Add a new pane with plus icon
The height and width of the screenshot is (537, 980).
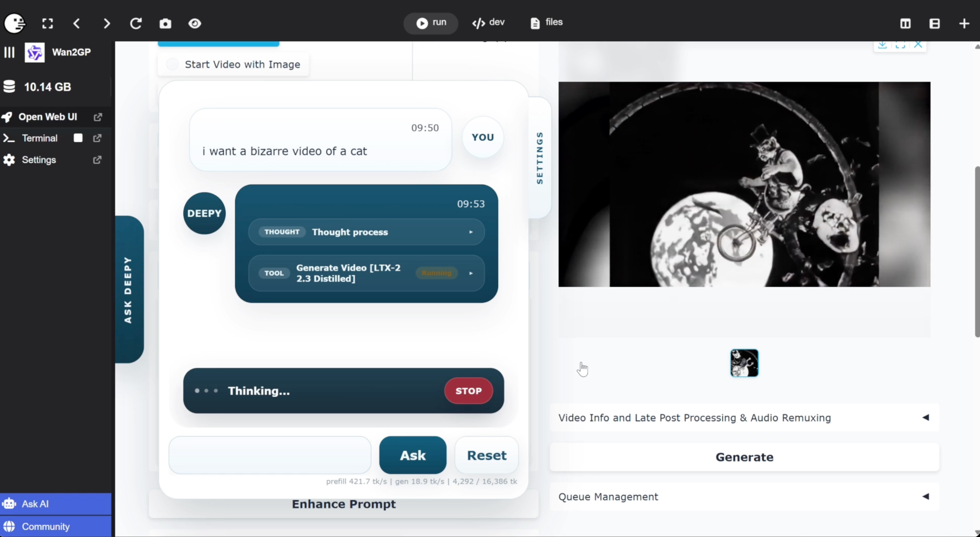click(964, 24)
